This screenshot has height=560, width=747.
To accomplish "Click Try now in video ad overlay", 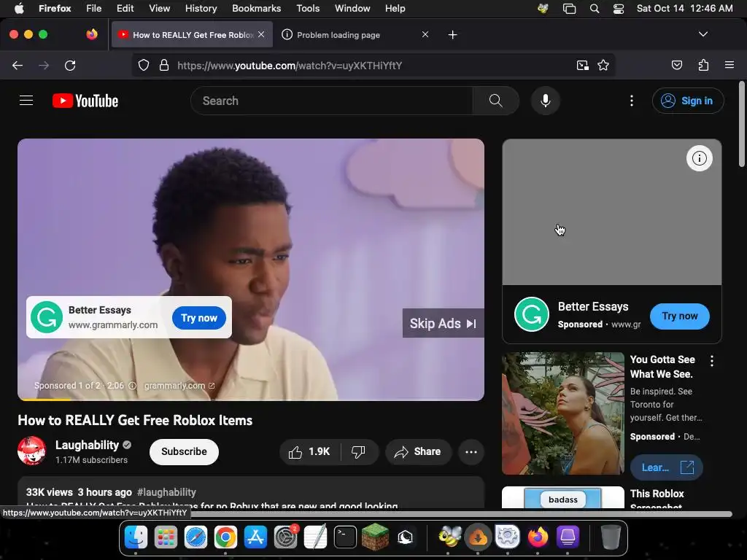I will coord(199,318).
